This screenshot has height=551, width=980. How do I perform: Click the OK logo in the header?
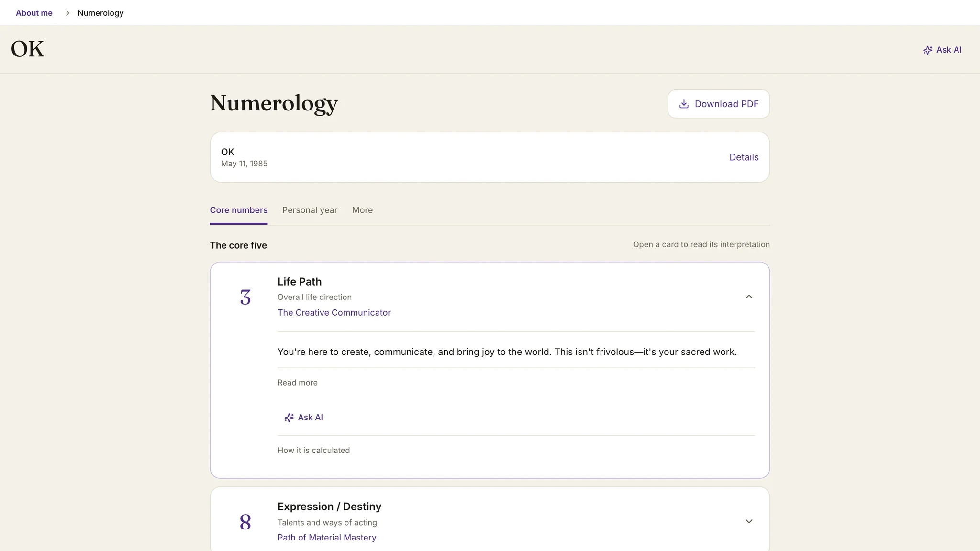point(27,49)
